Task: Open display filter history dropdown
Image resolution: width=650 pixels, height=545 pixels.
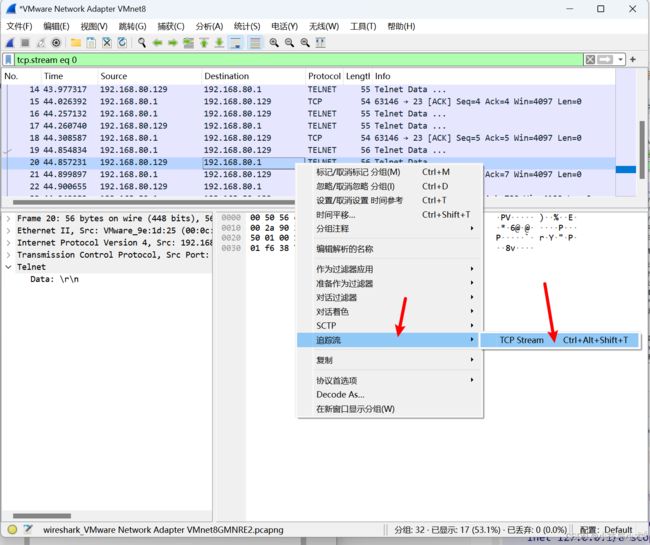Action: (620, 60)
